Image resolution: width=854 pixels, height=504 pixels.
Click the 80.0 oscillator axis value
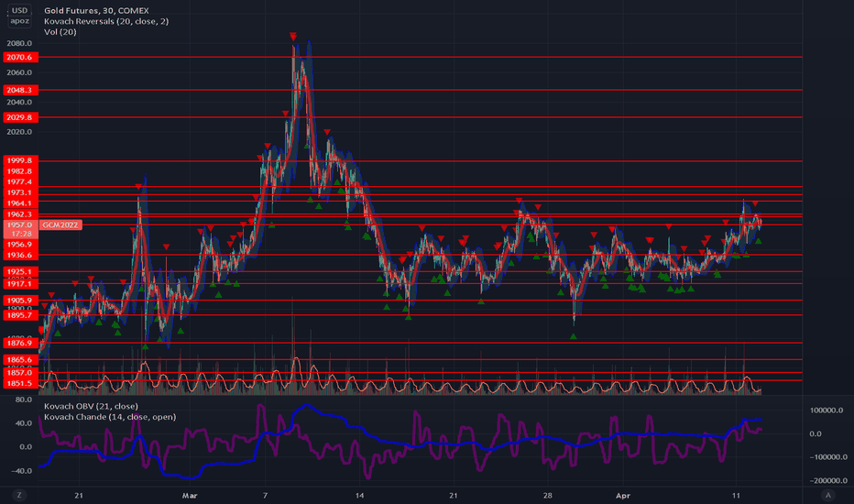click(x=24, y=400)
